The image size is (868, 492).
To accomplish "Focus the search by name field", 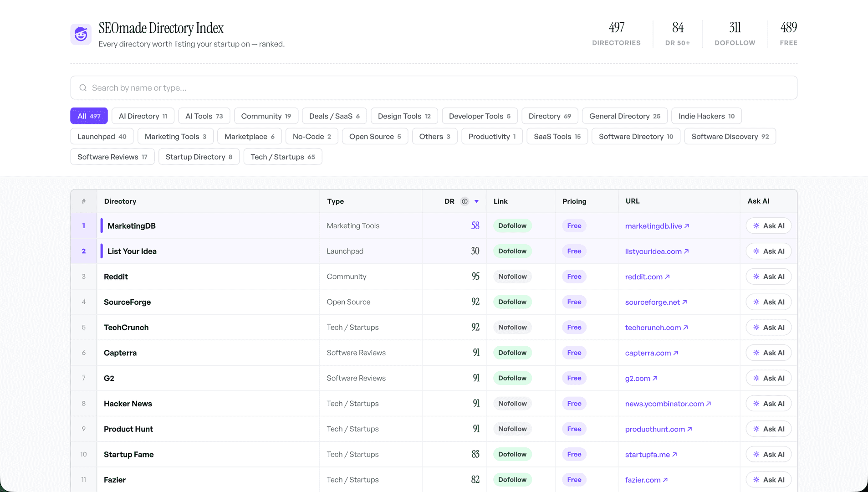I will coord(434,87).
